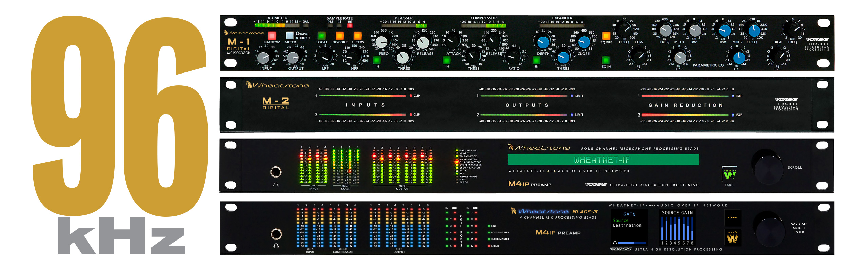The width and height of the screenshot is (868, 271).
Task: Select Destination on the Blade-3 GAIN display
Action: (627, 226)
